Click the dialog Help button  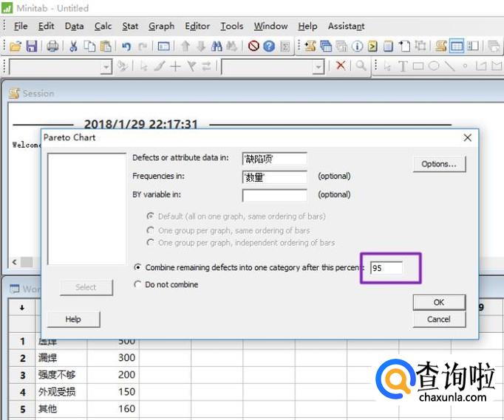click(73, 319)
